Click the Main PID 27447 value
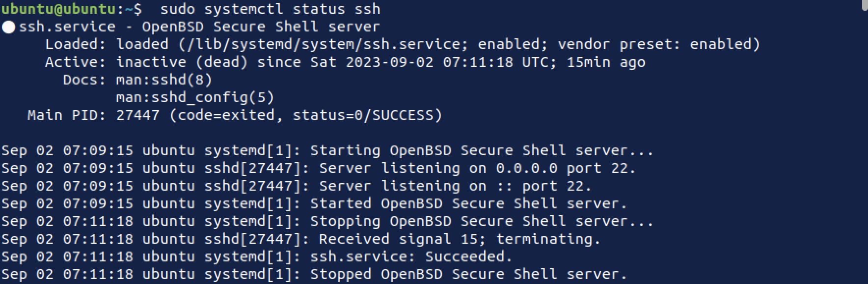Viewport: 868px width, 284px height. 138,115
